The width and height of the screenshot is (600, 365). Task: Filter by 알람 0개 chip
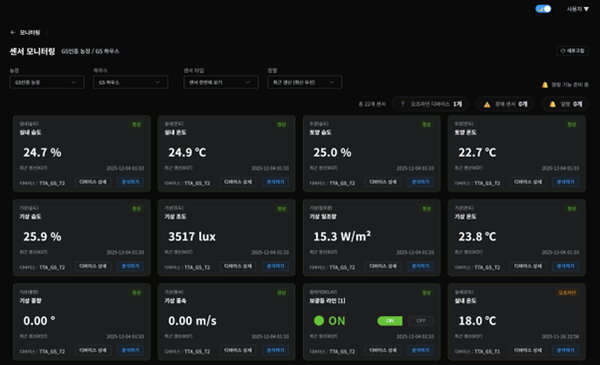point(565,104)
